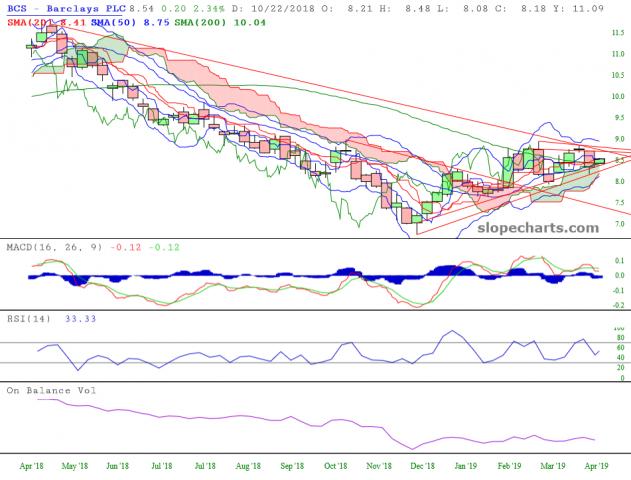This screenshot has height=480, width=631.
Task: Click the 9.0 price axis label
Action: tap(618, 139)
